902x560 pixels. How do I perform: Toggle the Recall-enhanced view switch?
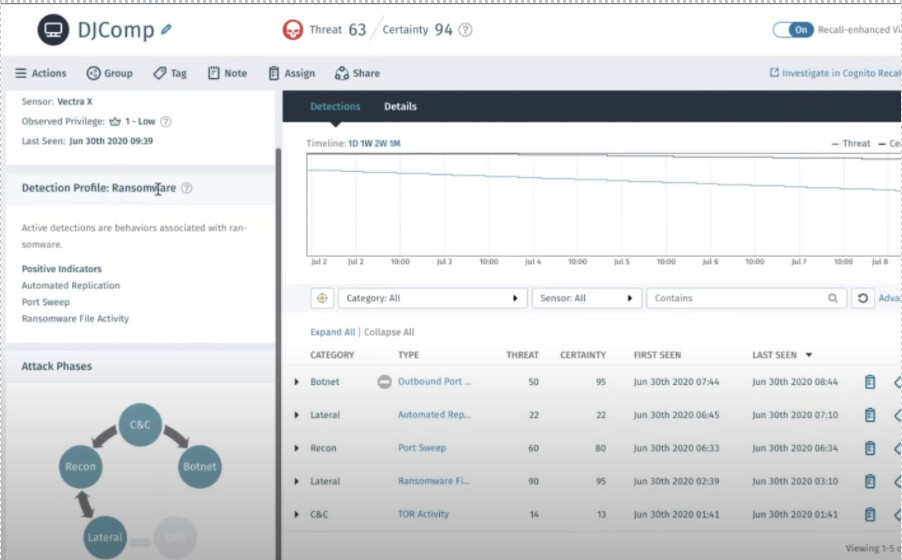pos(793,30)
